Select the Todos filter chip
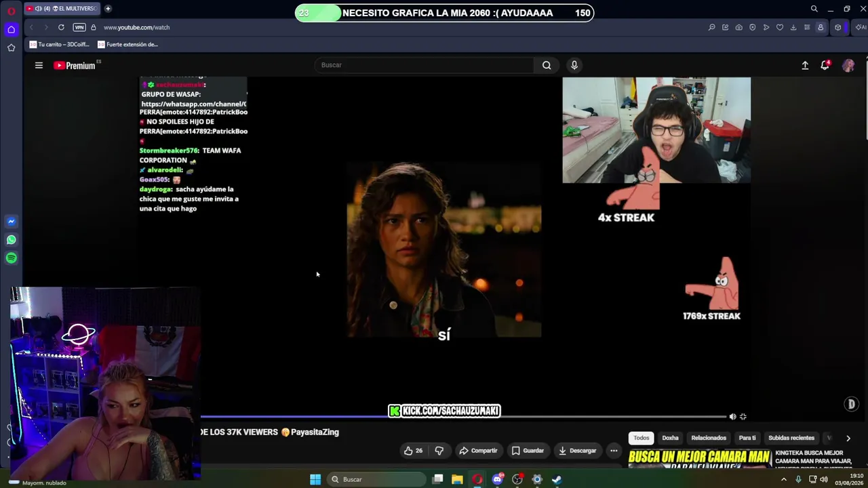The width and height of the screenshot is (868, 488). [642, 438]
